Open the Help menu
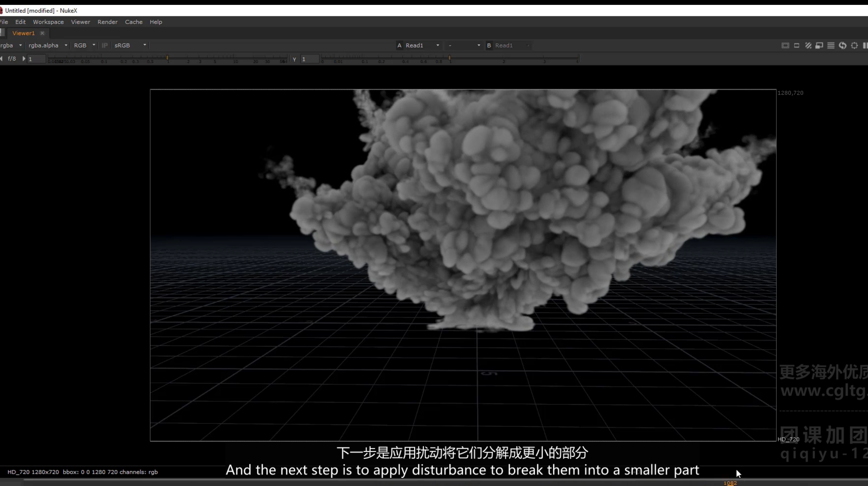Screen dimensions: 868x486 tap(156, 22)
